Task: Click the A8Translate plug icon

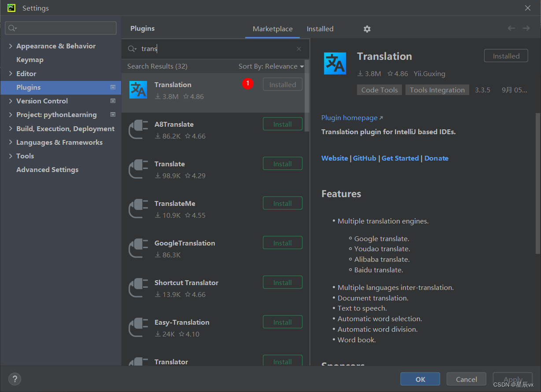Action: (x=138, y=129)
